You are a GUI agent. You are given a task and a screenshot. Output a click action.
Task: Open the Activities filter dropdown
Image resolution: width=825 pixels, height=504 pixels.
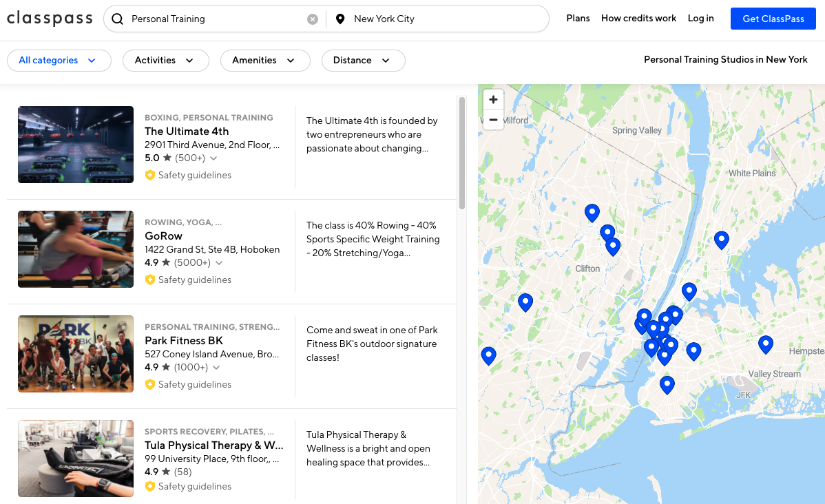[x=165, y=61]
